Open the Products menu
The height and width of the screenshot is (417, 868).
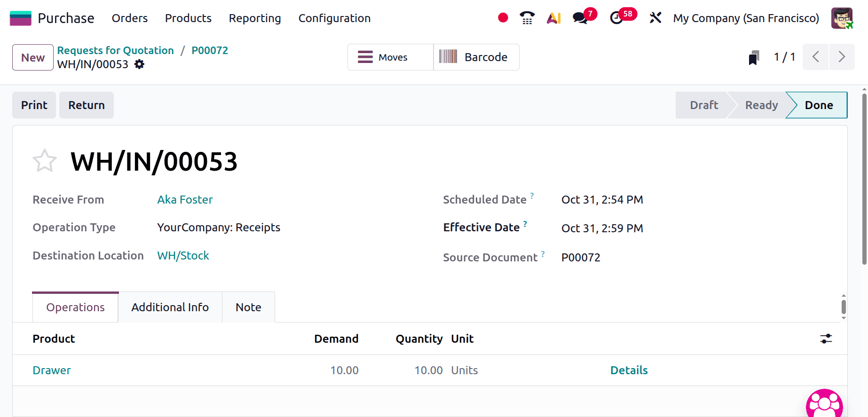coord(188,18)
